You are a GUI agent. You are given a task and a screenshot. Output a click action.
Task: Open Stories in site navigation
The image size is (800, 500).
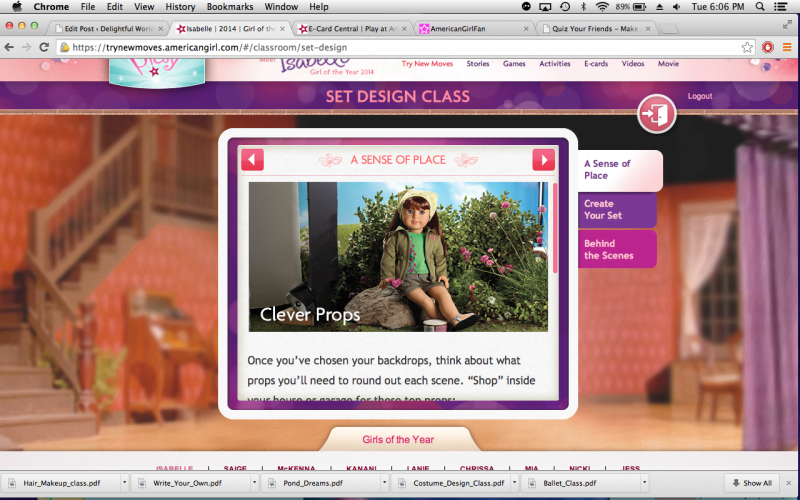pos(478,64)
